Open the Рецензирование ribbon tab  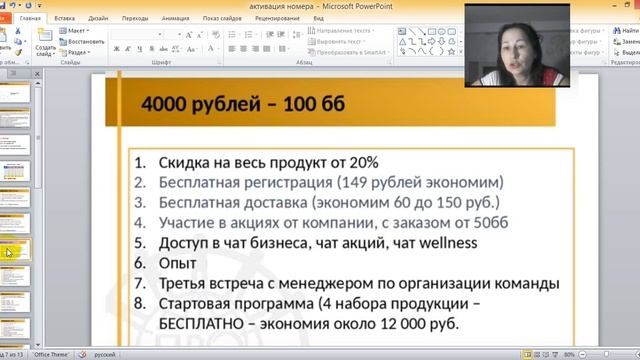[278, 18]
